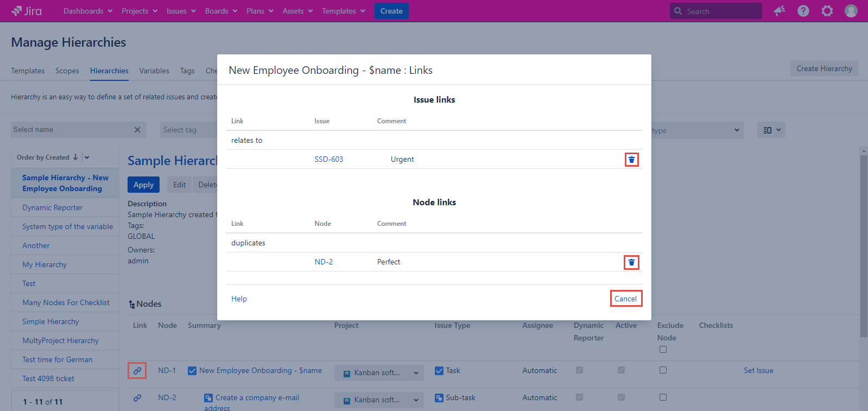The width and height of the screenshot is (868, 411).
Task: Open the user profile avatar
Action: pos(851,11)
